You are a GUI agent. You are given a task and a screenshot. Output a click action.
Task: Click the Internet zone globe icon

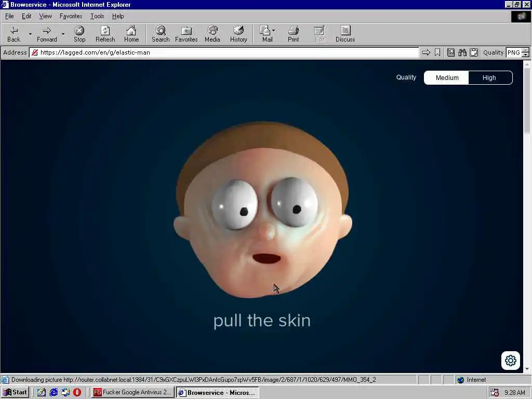(460, 380)
